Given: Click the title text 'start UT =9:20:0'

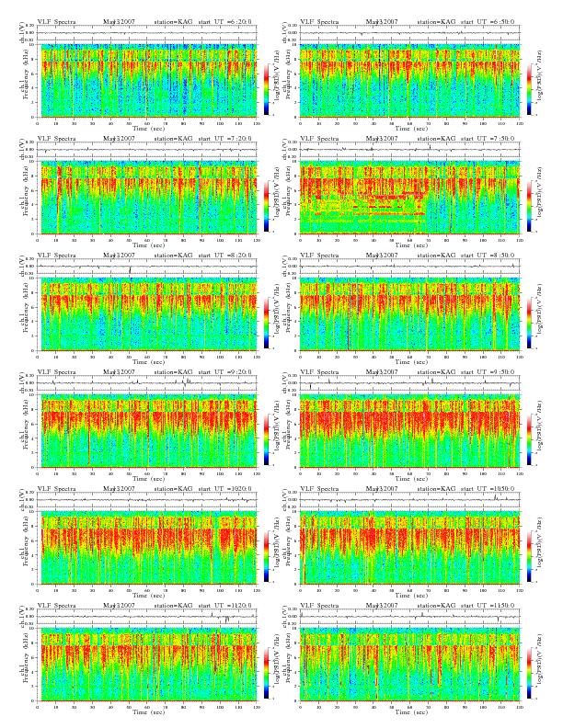Looking at the screenshot, I should [224, 372].
